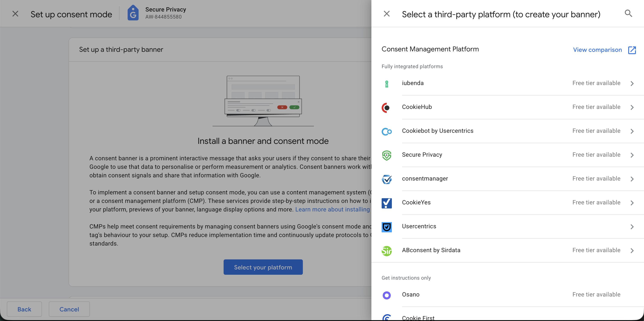Image resolution: width=644 pixels, height=321 pixels.
Task: Select ABconsent by Sirdata name
Action: [x=431, y=250]
